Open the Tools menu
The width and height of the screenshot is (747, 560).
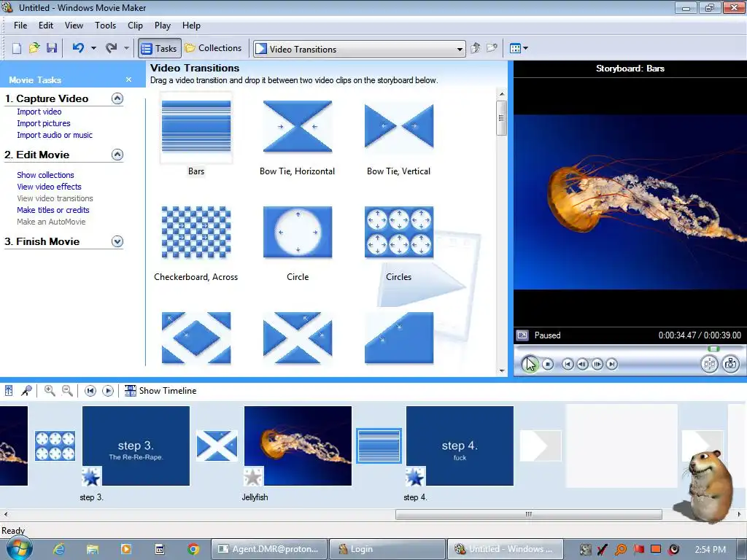pos(105,26)
